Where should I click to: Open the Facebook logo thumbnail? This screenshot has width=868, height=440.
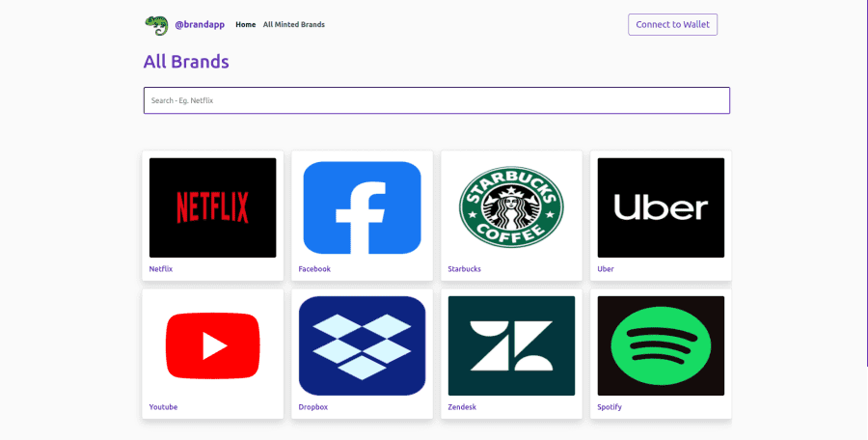tap(362, 207)
